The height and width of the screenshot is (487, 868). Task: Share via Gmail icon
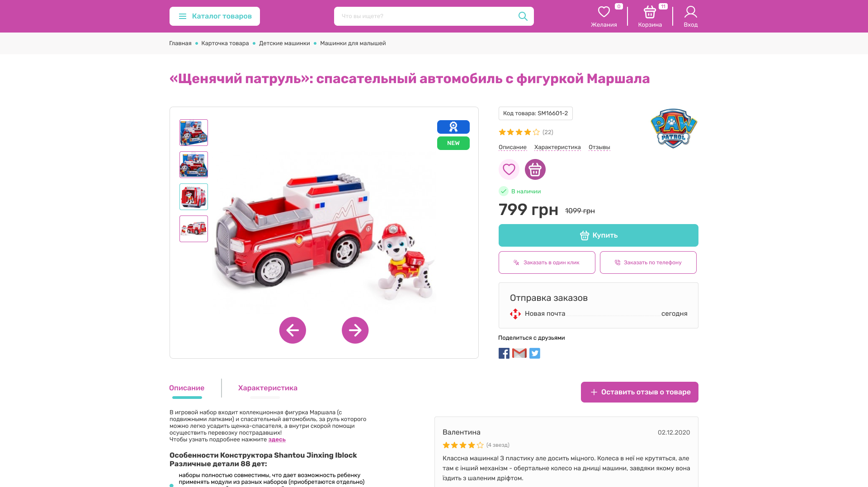tap(519, 353)
